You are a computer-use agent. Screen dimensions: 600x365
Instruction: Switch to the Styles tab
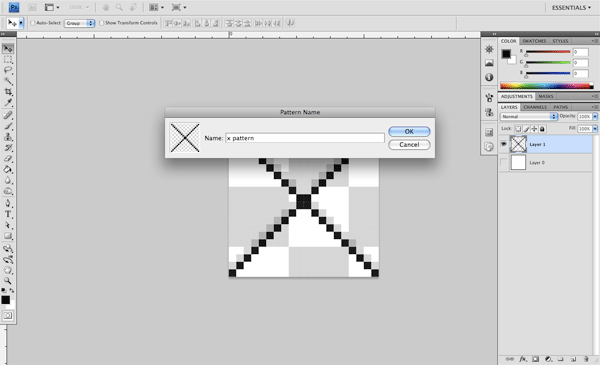(x=560, y=41)
